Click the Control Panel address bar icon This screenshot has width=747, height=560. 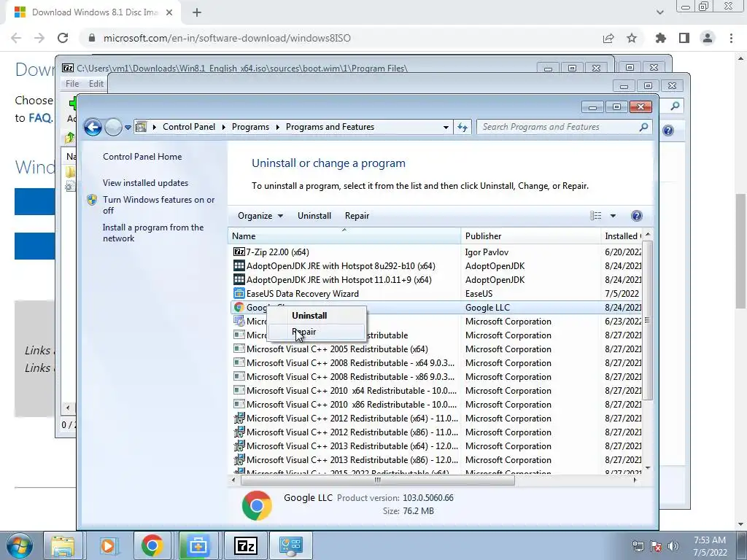[x=141, y=127]
